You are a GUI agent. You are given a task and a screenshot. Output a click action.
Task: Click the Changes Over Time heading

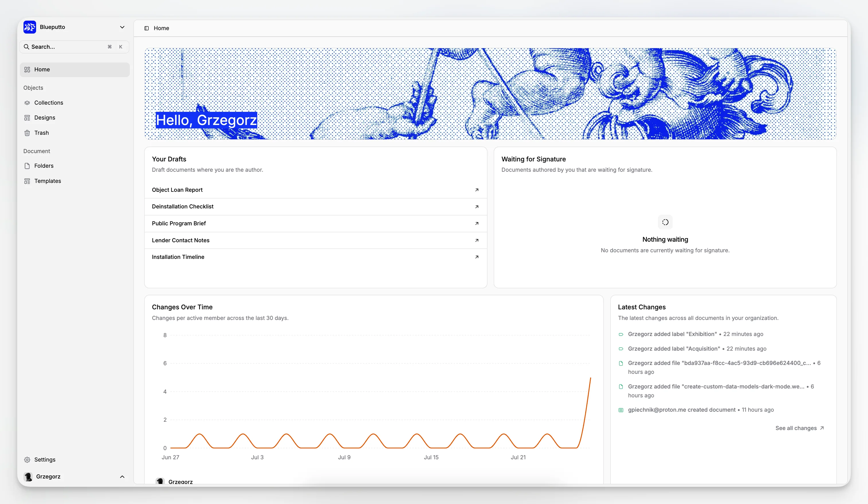point(182,307)
